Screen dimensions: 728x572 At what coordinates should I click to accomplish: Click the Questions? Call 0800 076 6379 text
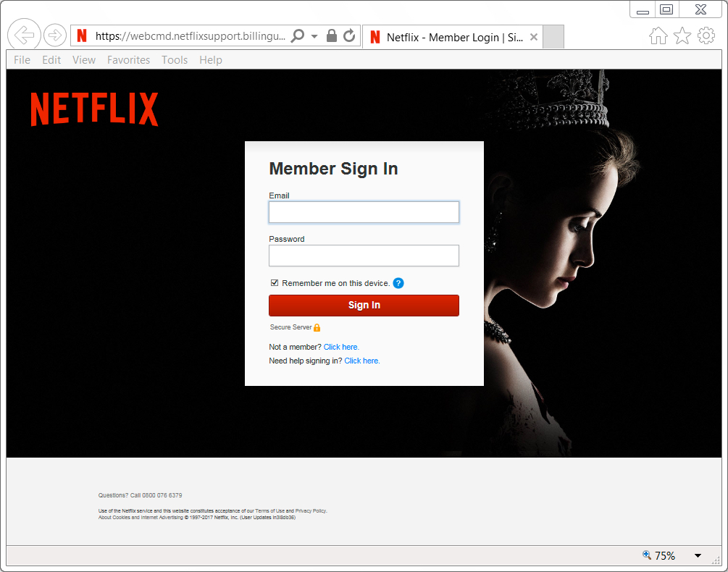[141, 495]
